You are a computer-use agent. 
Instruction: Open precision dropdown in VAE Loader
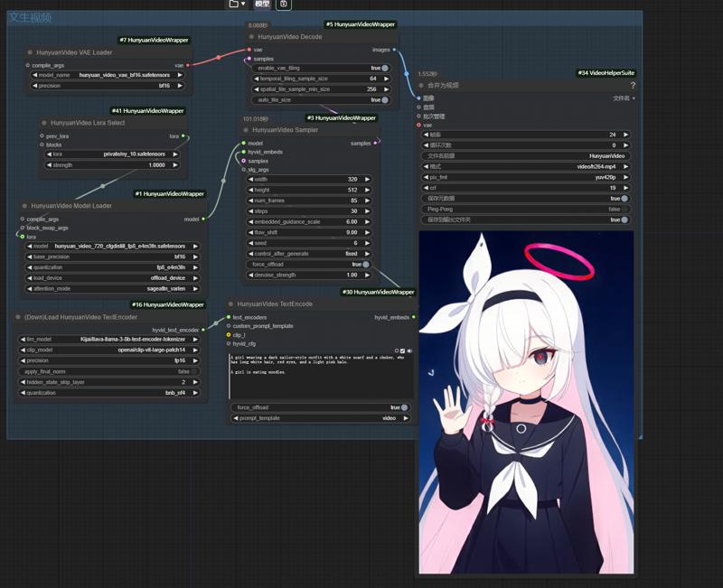tap(107, 86)
